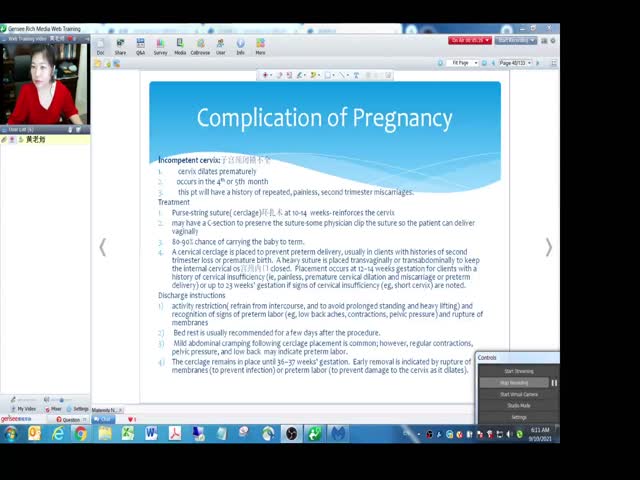Open Malwarebytes from the taskbar
Image resolution: width=640 pixels, height=480 pixels.
pyautogui.click(x=338, y=433)
